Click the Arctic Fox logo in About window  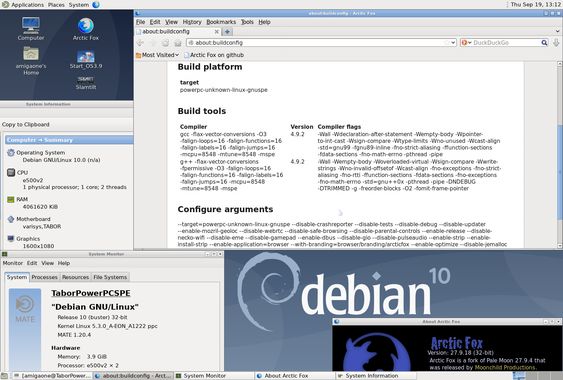point(377,352)
